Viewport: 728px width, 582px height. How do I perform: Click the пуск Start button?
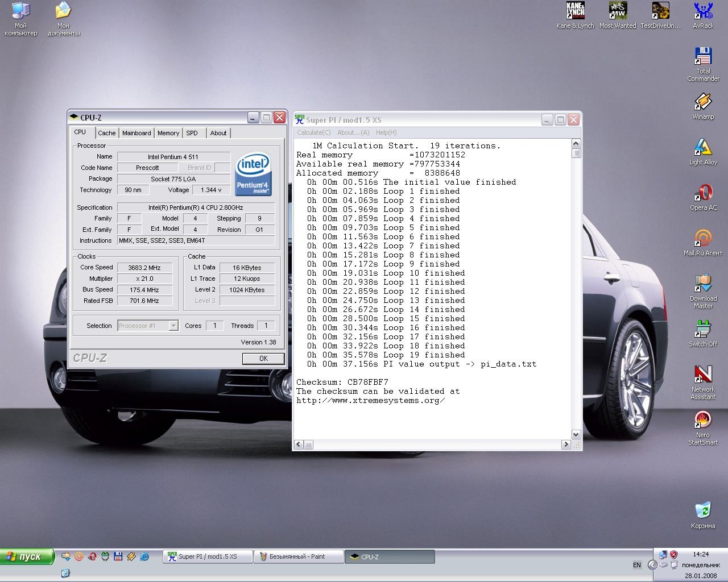[27, 556]
